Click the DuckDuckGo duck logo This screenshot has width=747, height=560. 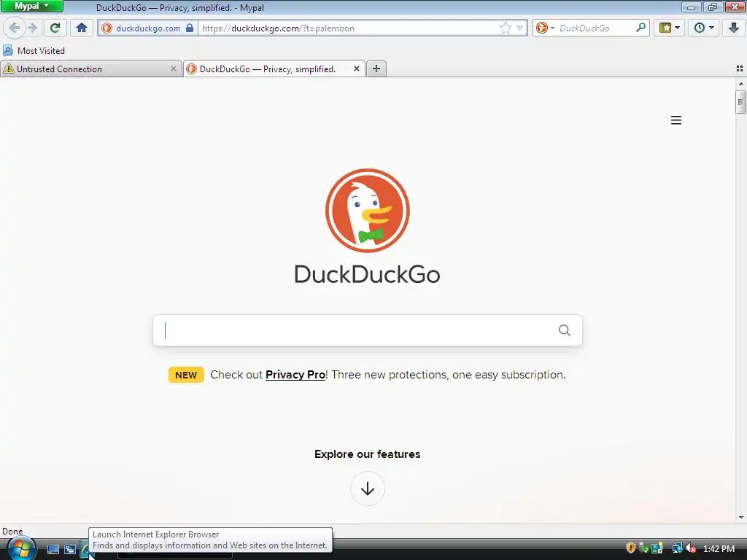coord(368,211)
